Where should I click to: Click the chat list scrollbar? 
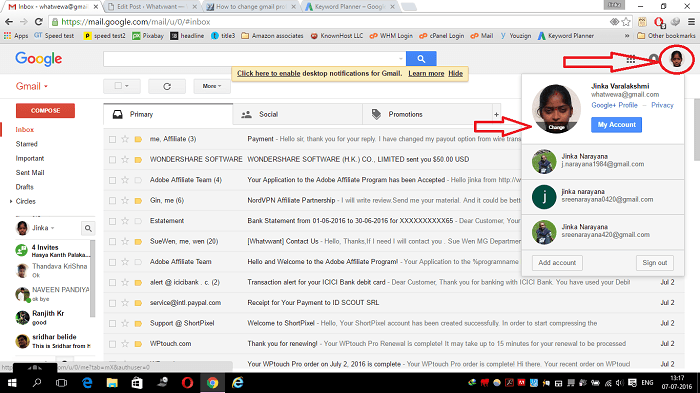pyautogui.click(x=92, y=279)
